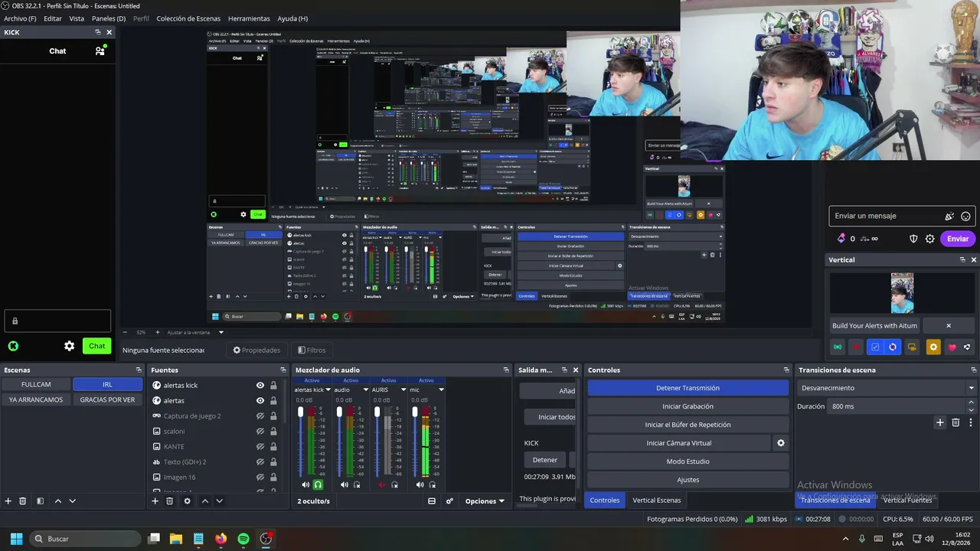This screenshot has height=551, width=980.
Task: Add a new scene with the plus icon
Action: pos(8,501)
